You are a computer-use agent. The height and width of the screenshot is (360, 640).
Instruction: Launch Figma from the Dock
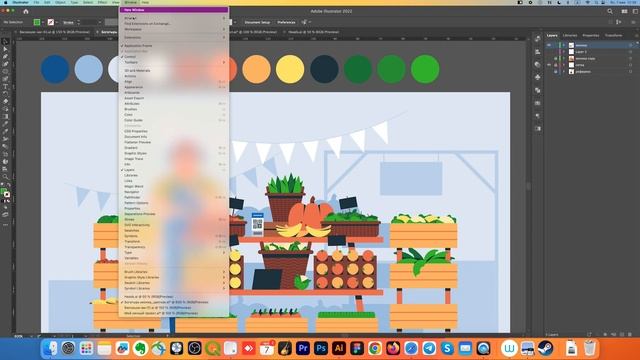357,348
